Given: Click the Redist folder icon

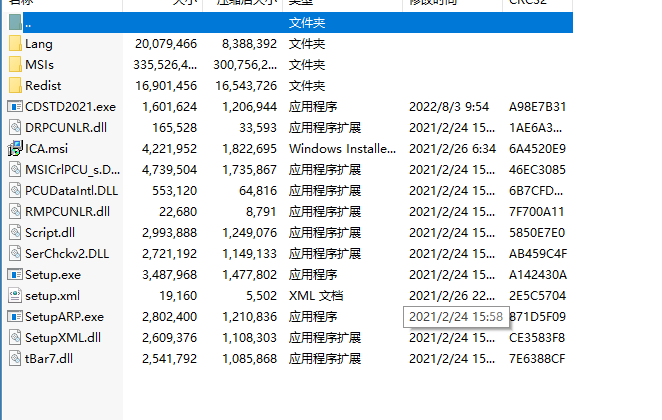Looking at the screenshot, I should (x=15, y=86).
